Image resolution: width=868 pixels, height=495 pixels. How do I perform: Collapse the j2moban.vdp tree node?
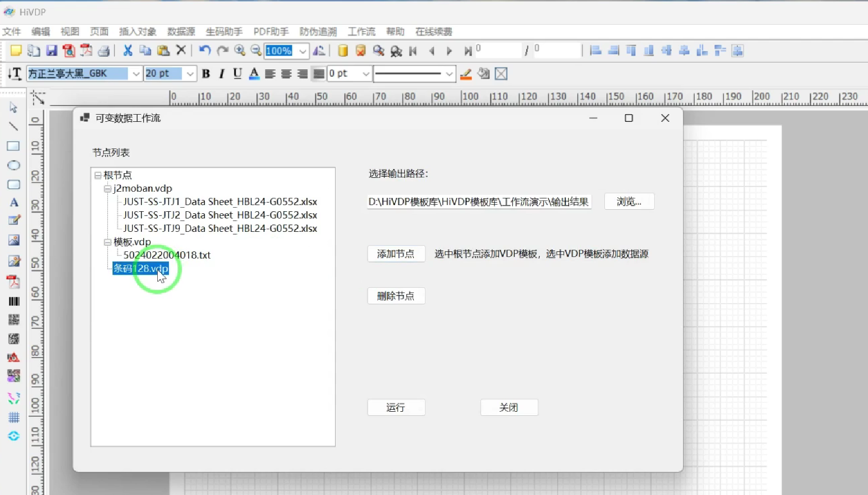(108, 189)
